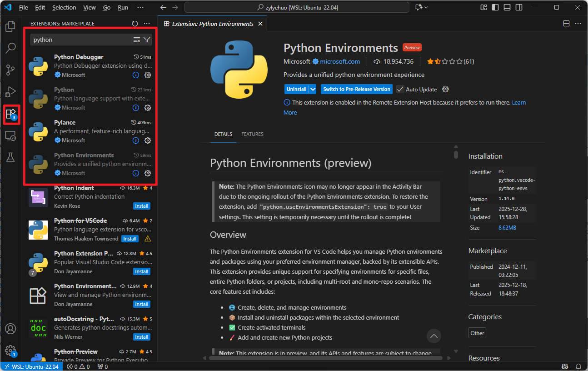The height and width of the screenshot is (371, 588).
Task: Click the Other category tag
Action: [477, 333]
